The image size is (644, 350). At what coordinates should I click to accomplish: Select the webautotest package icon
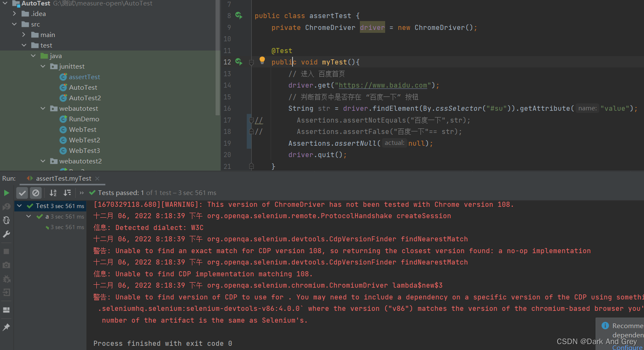click(54, 108)
